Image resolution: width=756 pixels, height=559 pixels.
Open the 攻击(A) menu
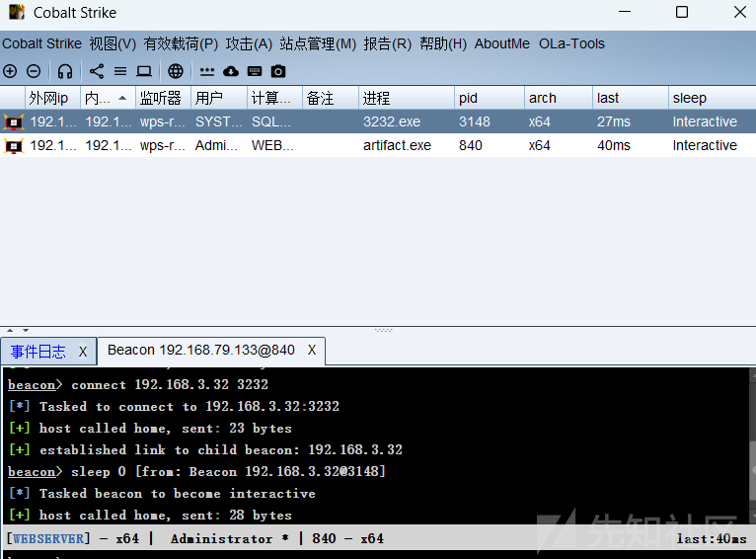(x=249, y=43)
